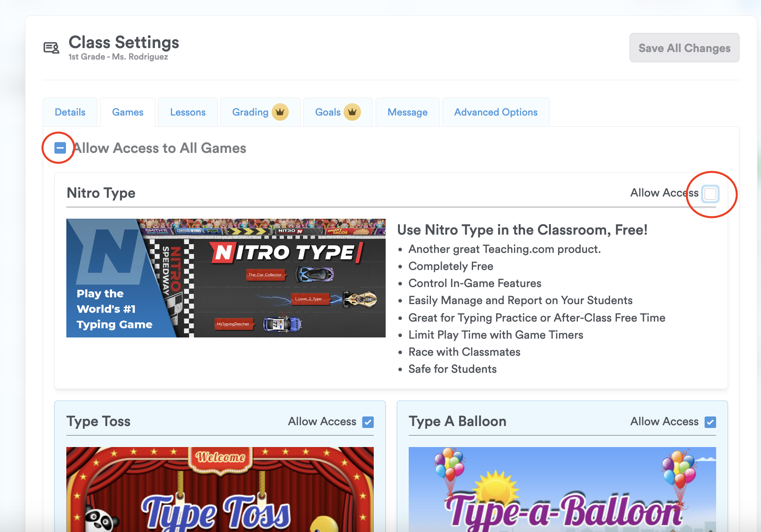Switch to the Lessons tab

[x=188, y=112]
